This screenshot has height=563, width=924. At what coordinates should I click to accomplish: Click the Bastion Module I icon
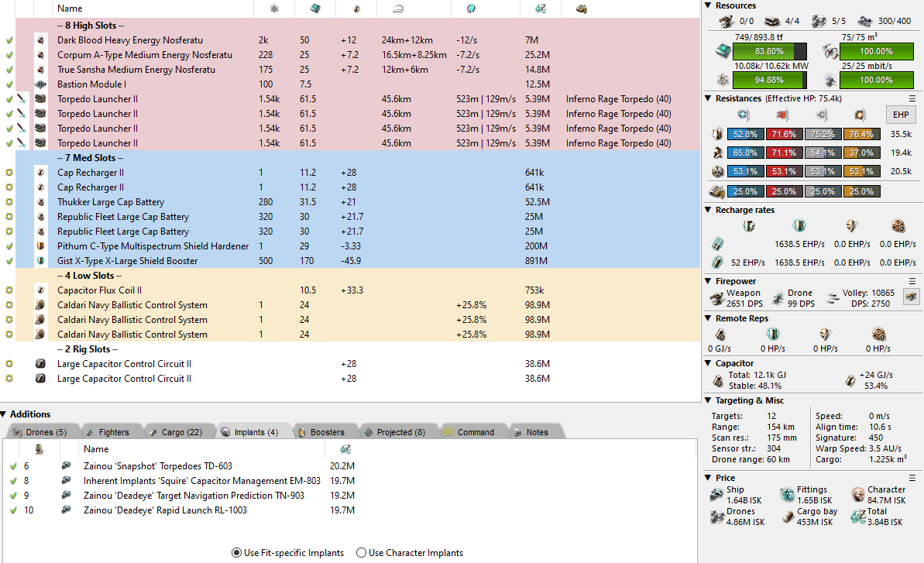(x=41, y=84)
